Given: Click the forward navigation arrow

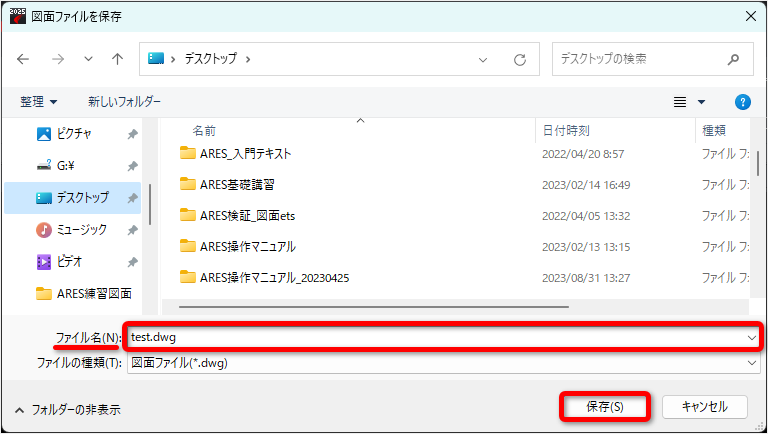Looking at the screenshot, I should 58,59.
